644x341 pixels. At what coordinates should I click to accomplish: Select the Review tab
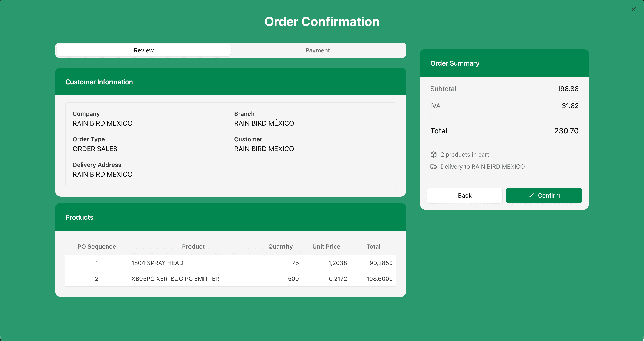(144, 50)
